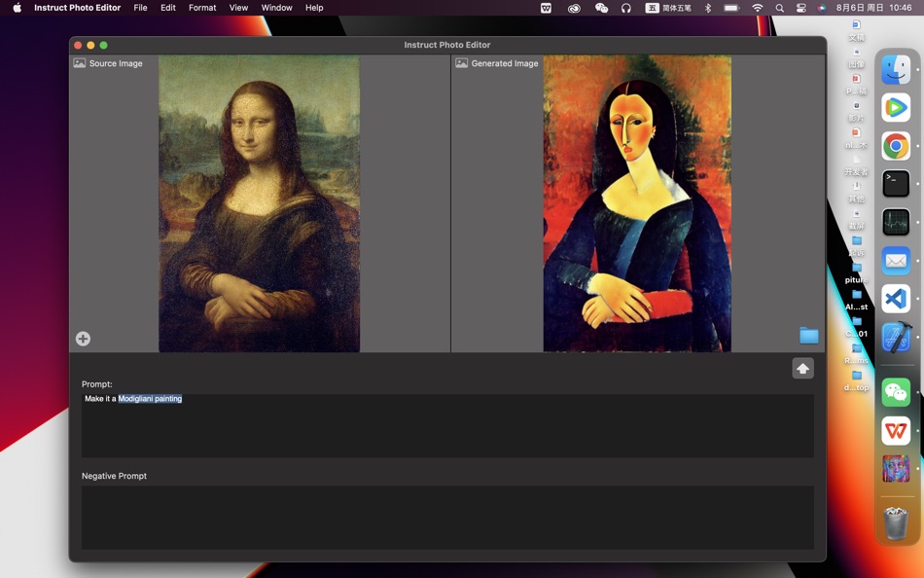Image resolution: width=924 pixels, height=578 pixels.
Task: Open the View menu
Action: click(238, 8)
